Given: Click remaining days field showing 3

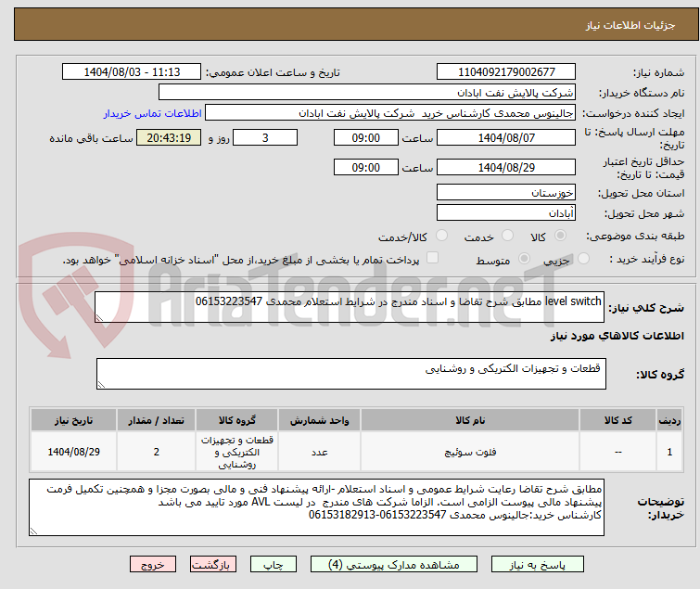Looking at the screenshot, I should click(x=265, y=137).
